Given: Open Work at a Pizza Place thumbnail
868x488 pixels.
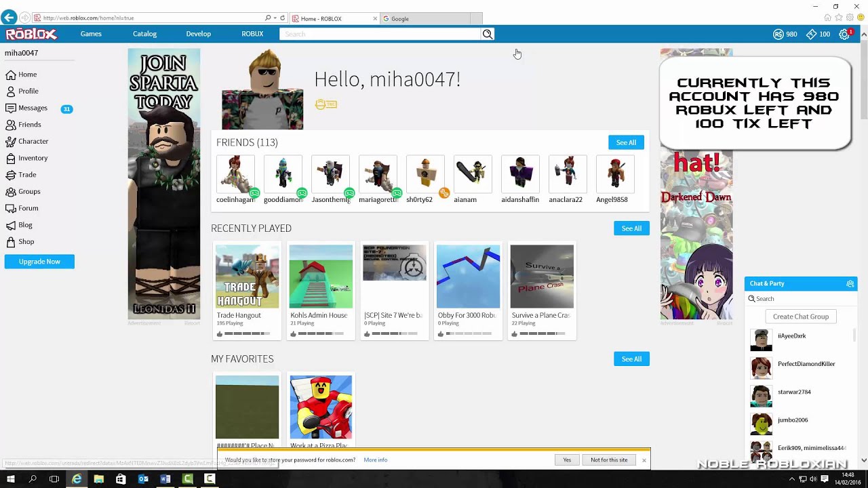Looking at the screenshot, I should (x=321, y=407).
